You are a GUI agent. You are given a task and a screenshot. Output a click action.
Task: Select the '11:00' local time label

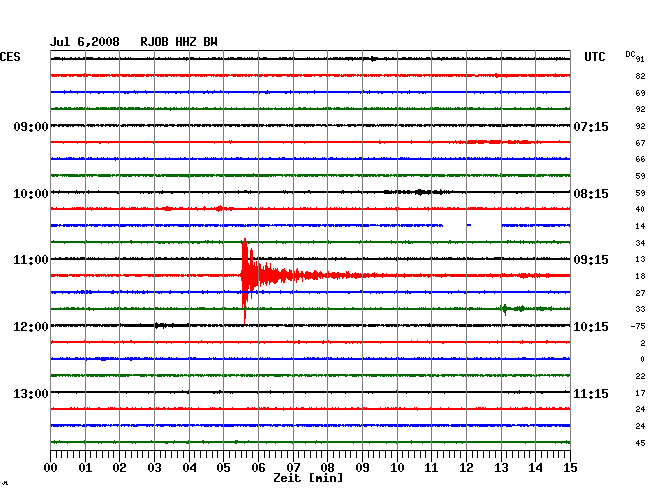coord(31,260)
